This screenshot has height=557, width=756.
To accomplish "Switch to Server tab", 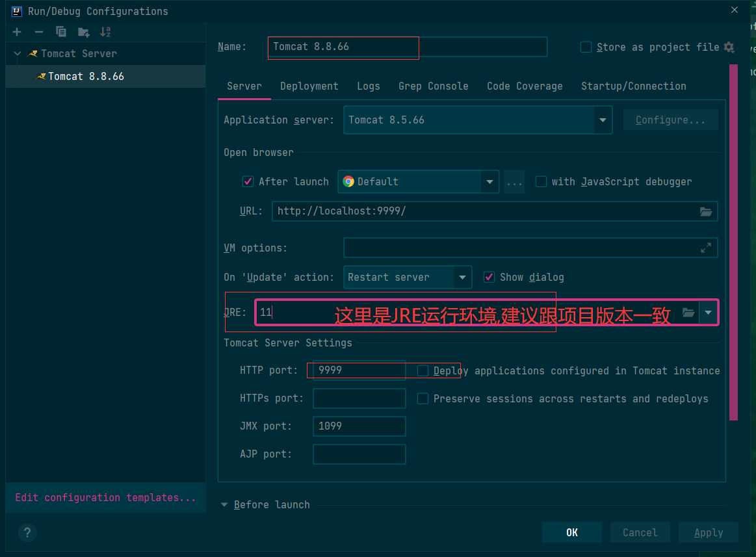I will click(x=244, y=86).
